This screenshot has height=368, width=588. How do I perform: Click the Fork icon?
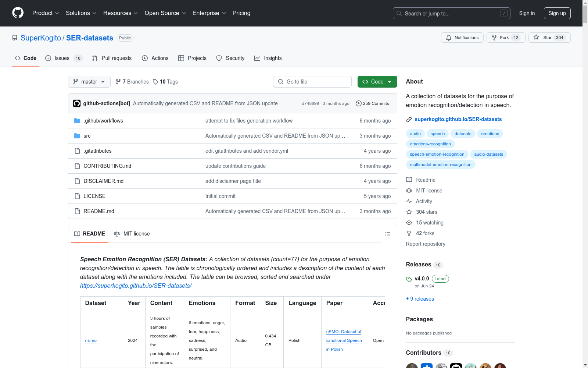(x=494, y=38)
